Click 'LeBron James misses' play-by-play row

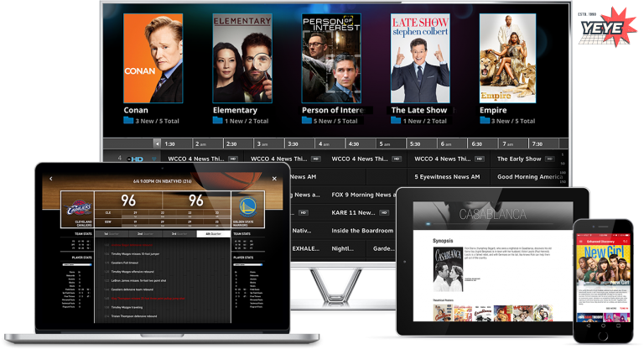(139, 281)
